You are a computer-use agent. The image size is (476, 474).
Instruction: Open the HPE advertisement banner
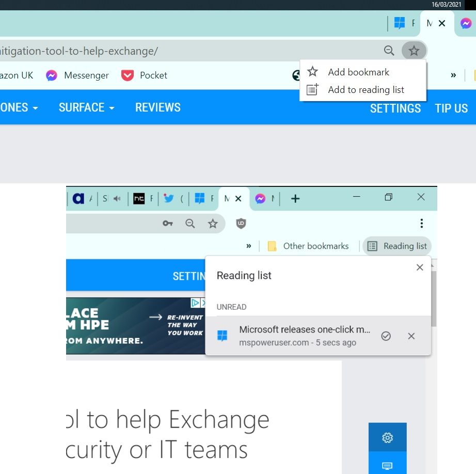tap(135, 326)
